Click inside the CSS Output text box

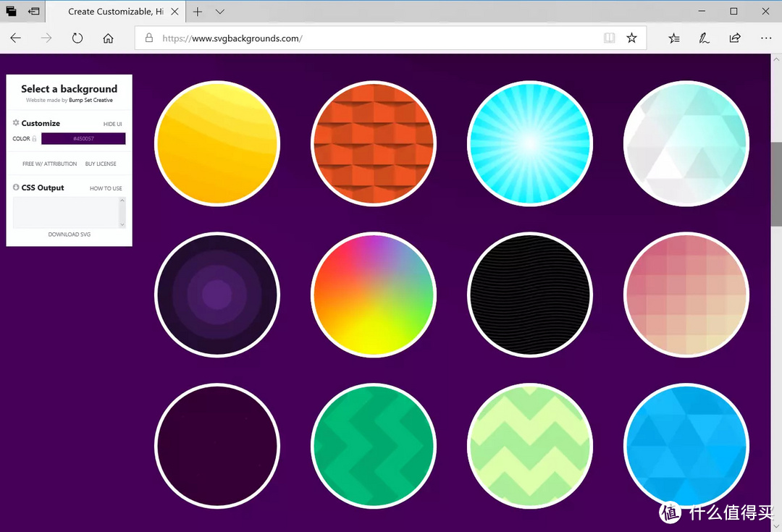[66, 212]
